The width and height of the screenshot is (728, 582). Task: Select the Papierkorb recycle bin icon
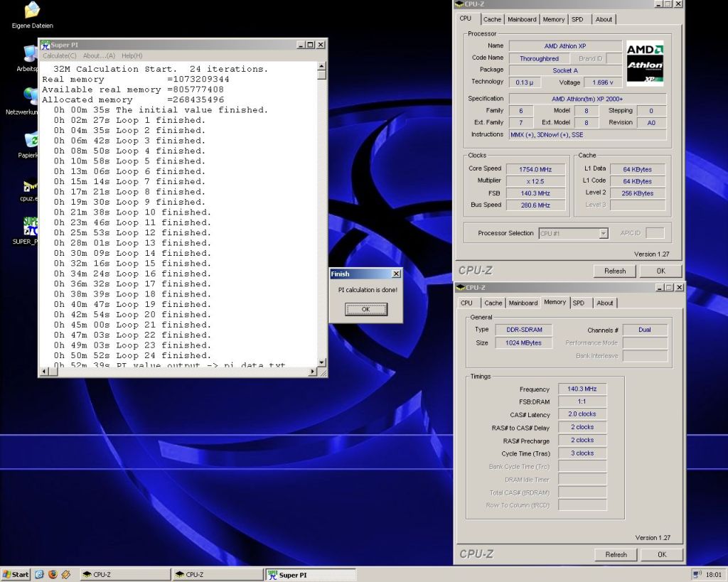click(x=31, y=140)
